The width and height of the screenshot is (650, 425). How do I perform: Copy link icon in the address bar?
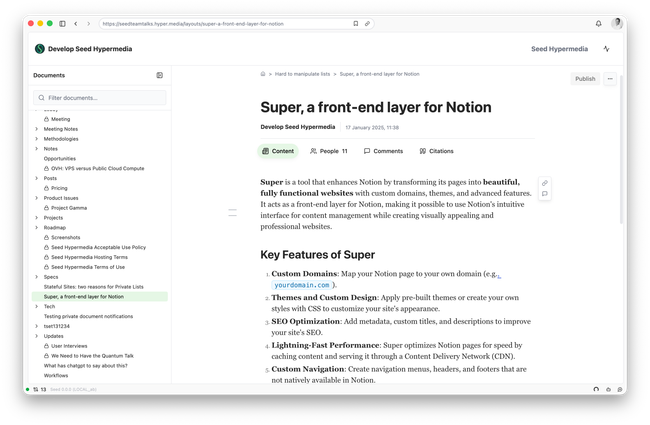tap(367, 24)
